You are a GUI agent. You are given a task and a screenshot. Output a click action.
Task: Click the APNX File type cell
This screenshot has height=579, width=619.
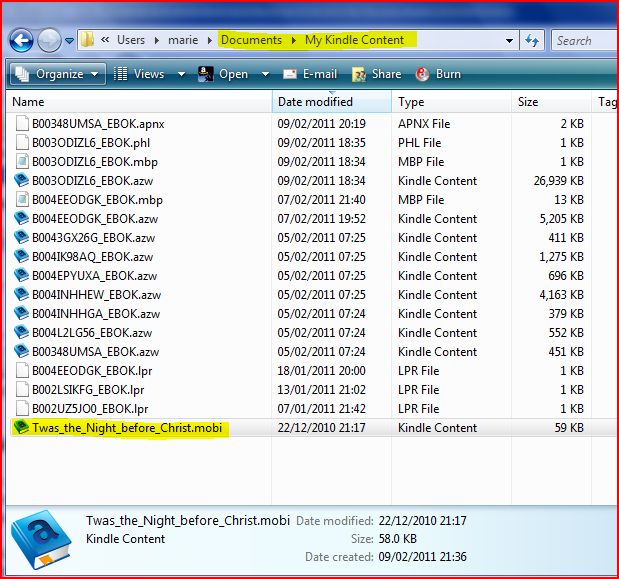pos(424,124)
